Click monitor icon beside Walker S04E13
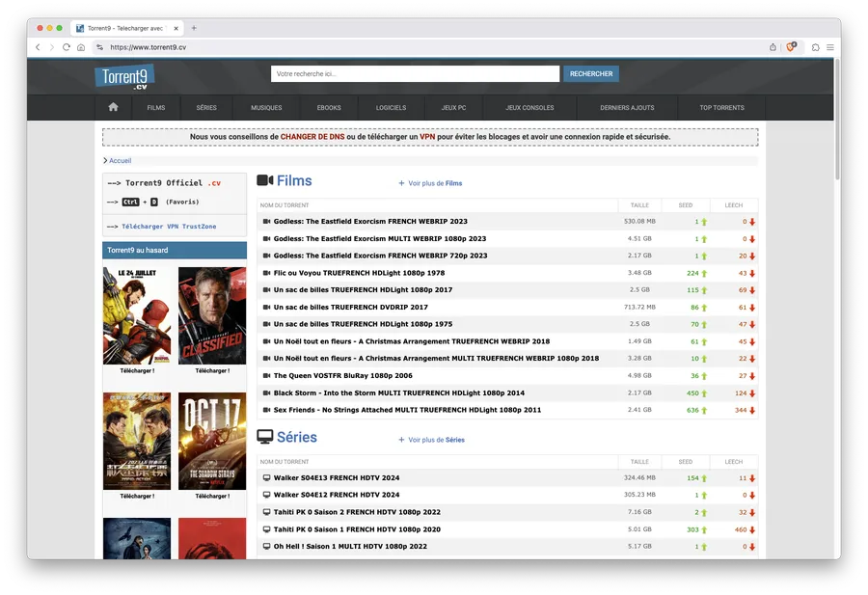This screenshot has width=868, height=595. point(266,477)
